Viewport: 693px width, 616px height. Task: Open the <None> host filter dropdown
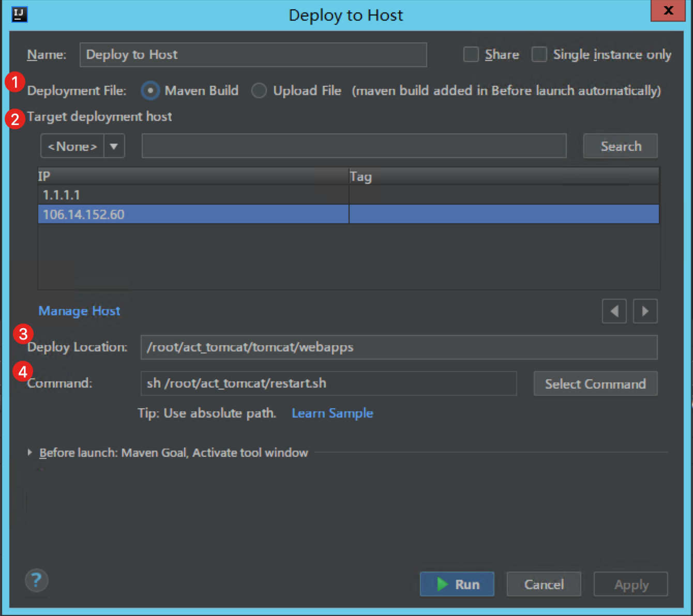point(114,146)
